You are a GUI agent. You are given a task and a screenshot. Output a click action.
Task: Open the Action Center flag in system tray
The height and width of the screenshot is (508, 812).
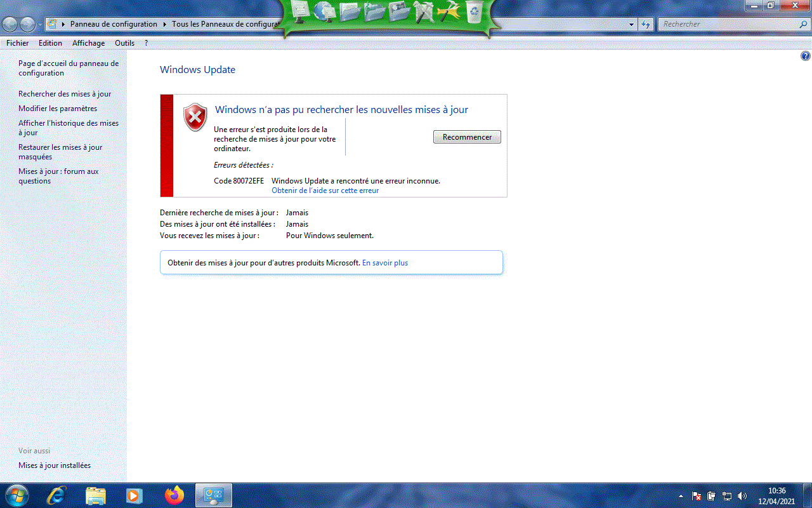696,496
